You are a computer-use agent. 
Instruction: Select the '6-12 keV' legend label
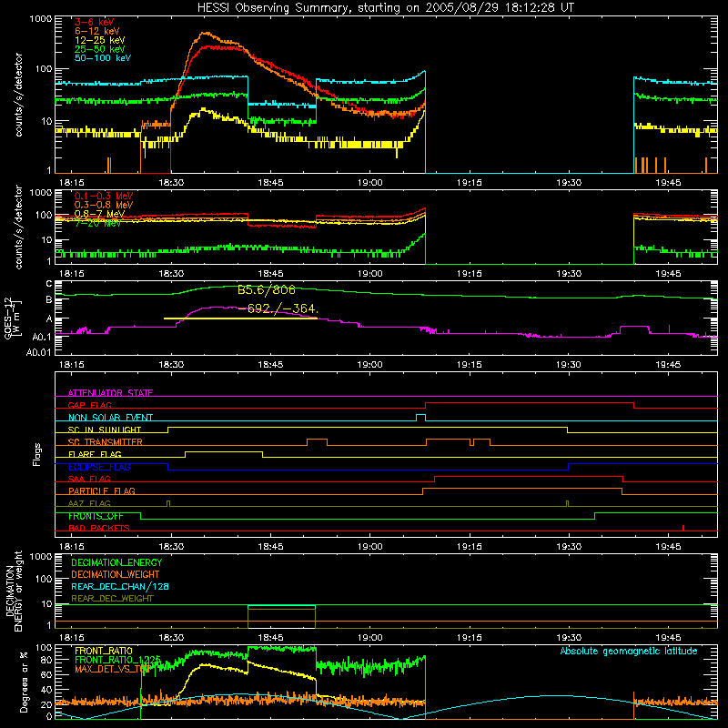(x=96, y=31)
